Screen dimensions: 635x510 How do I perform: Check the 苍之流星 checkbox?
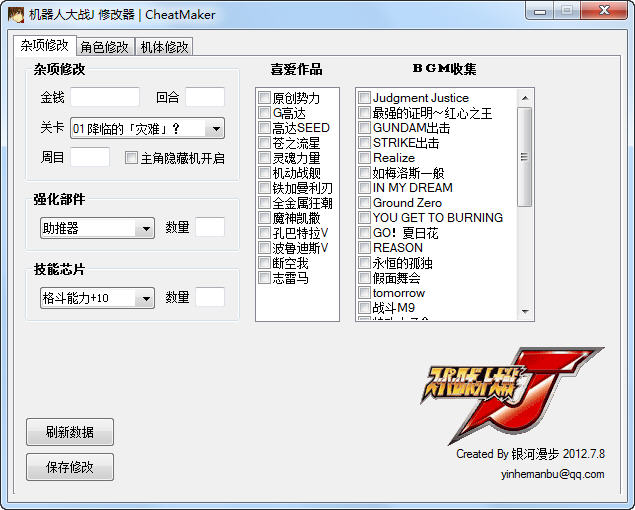[264, 143]
